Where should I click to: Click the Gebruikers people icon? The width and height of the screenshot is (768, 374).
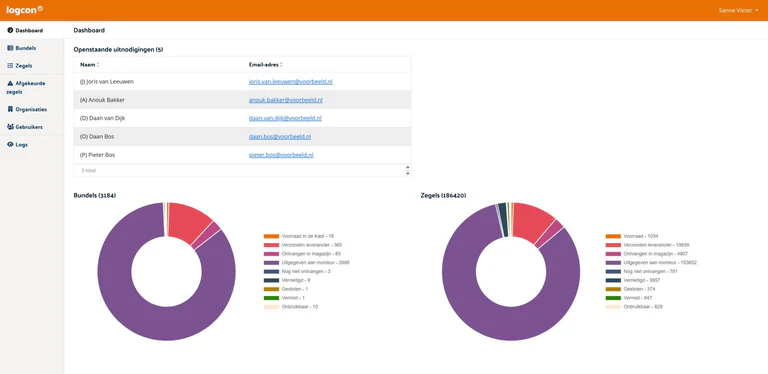[10, 127]
